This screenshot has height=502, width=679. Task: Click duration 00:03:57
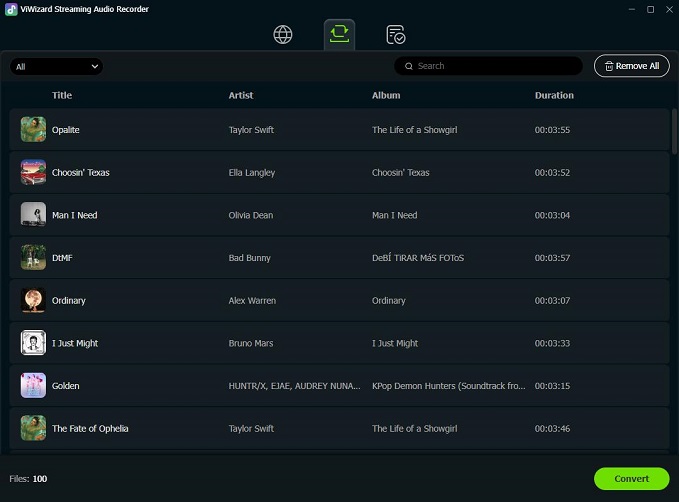click(x=552, y=258)
